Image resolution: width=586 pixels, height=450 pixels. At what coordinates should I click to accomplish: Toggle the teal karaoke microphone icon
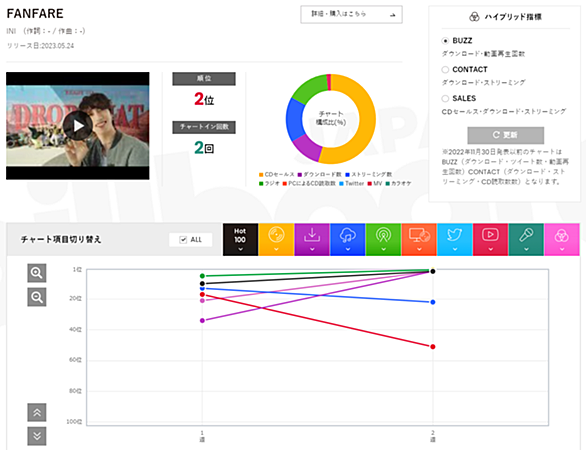pyautogui.click(x=526, y=240)
